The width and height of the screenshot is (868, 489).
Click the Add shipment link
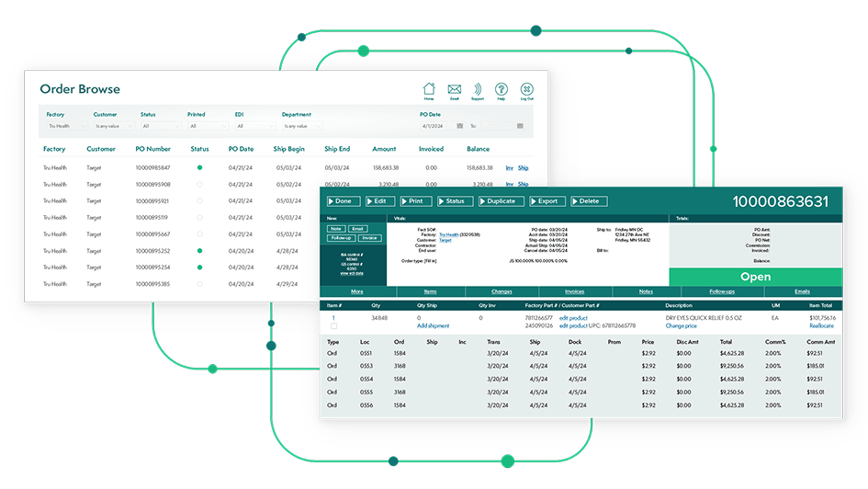pyautogui.click(x=434, y=326)
